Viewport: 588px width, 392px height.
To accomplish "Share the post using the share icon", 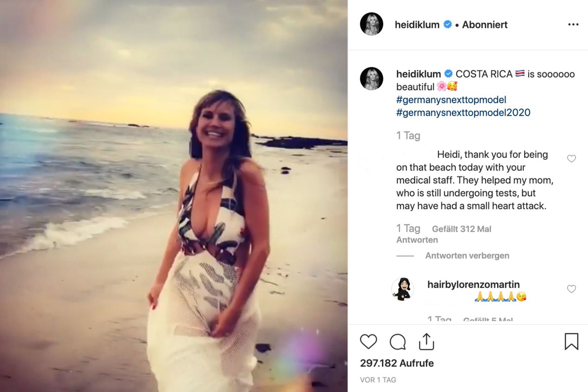I will 426,341.
